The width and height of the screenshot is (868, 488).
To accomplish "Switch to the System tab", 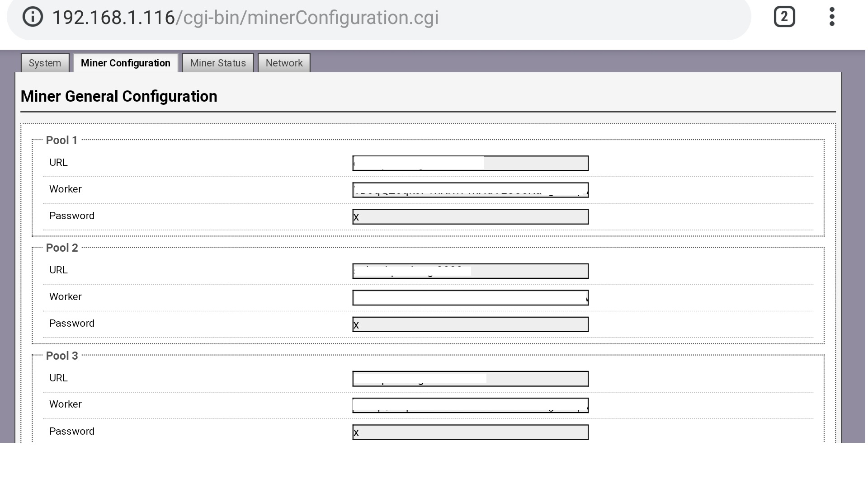I will click(45, 63).
